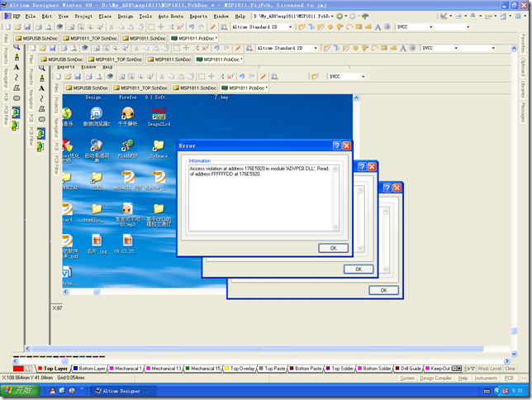Open Cross Probe pencil tool

pos(212,26)
